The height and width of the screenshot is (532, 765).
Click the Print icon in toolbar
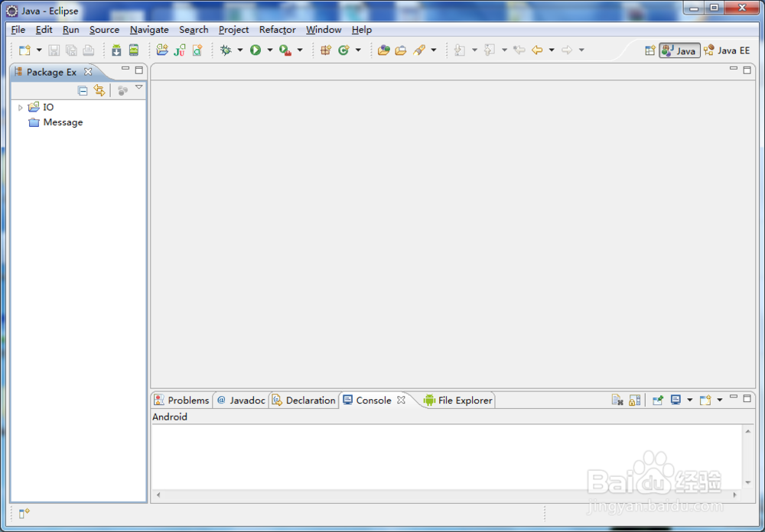coord(88,50)
